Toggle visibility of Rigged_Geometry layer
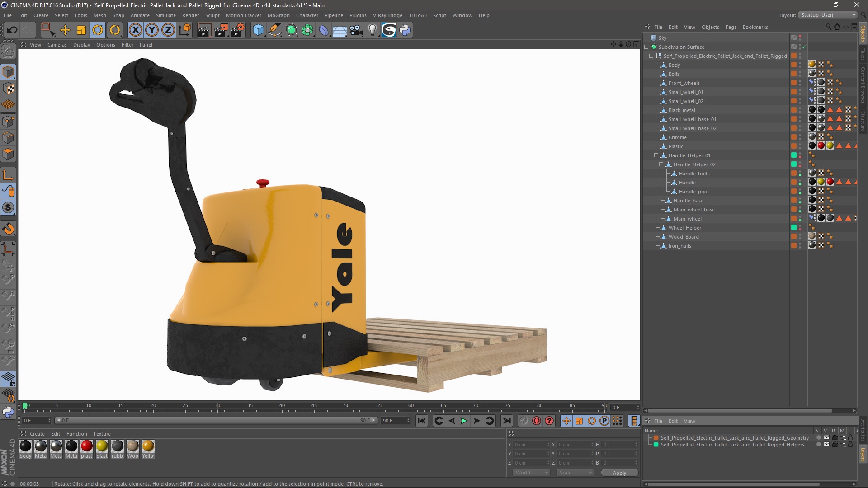 pyautogui.click(x=826, y=438)
